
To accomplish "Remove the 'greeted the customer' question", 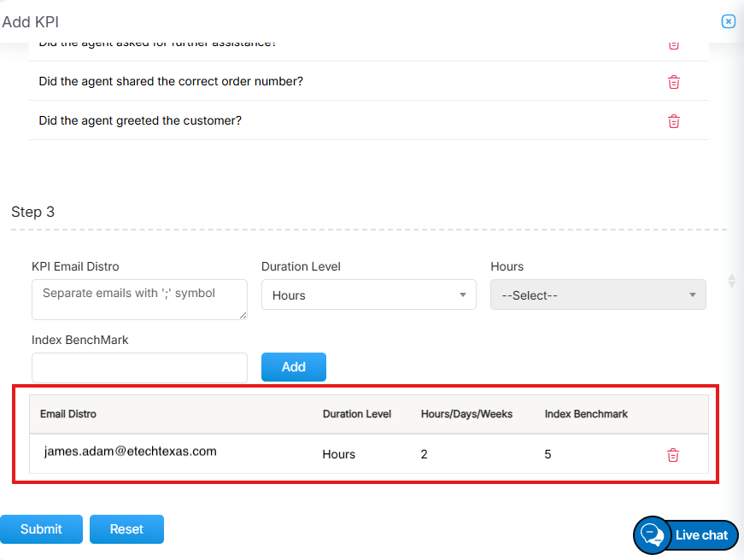I will point(673,121).
